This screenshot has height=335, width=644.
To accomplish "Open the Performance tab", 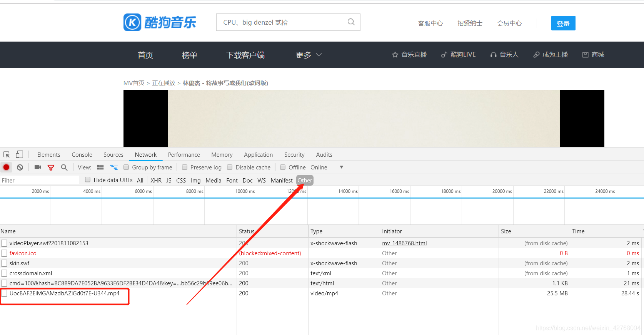I will (x=184, y=154).
